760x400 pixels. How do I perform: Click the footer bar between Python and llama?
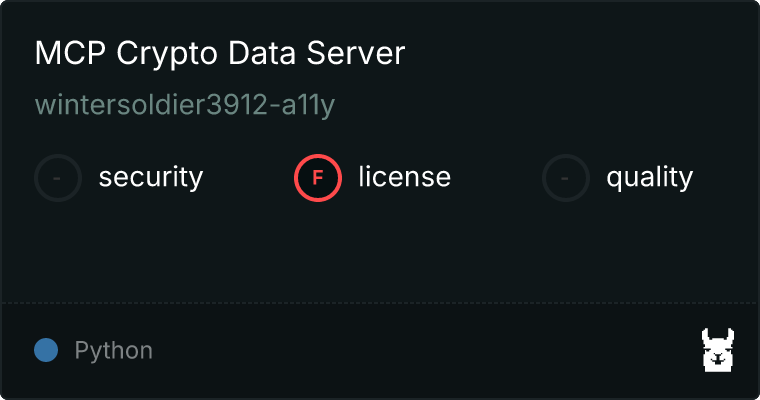click(x=420, y=351)
